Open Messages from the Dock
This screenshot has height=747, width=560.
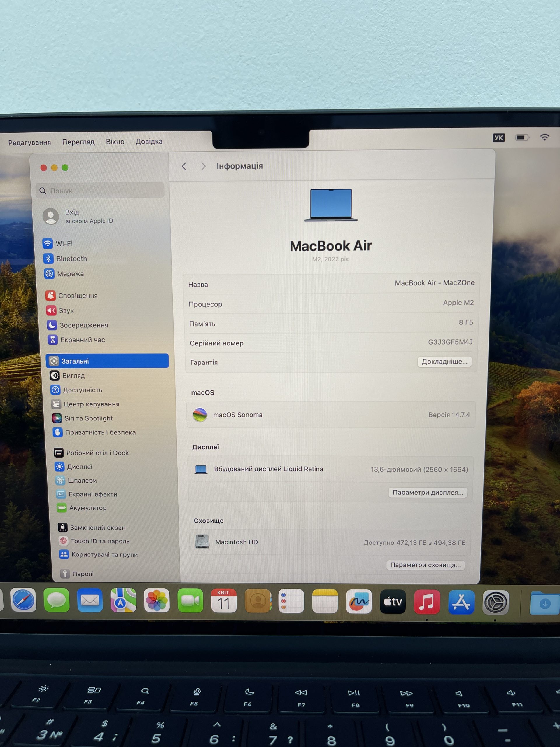(x=56, y=600)
